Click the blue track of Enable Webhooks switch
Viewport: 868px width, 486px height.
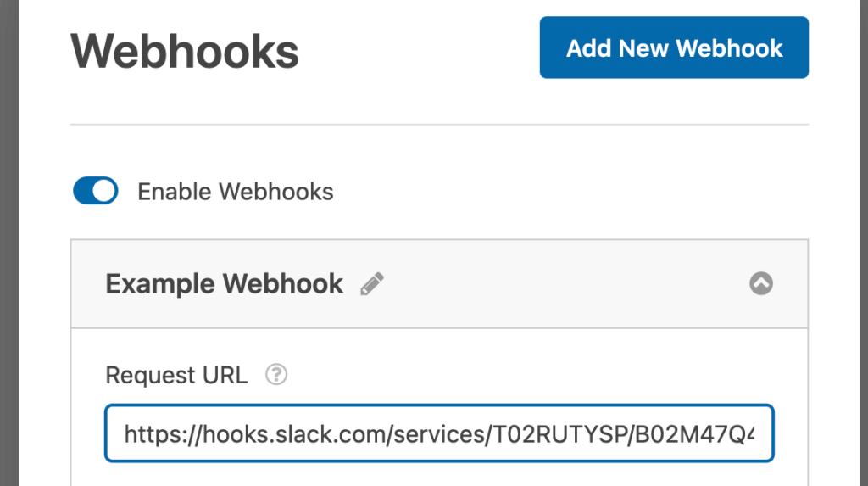click(x=82, y=191)
